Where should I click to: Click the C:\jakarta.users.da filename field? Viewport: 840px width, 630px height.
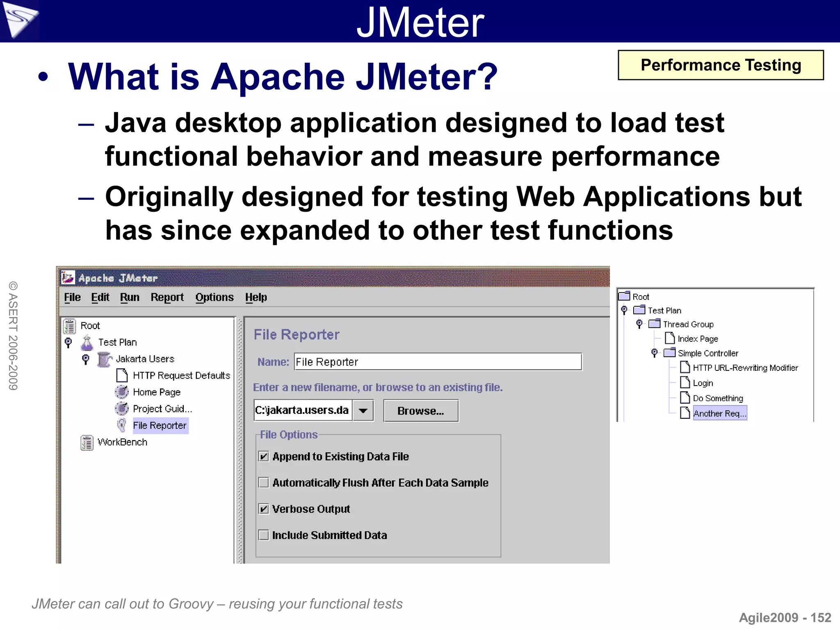303,411
